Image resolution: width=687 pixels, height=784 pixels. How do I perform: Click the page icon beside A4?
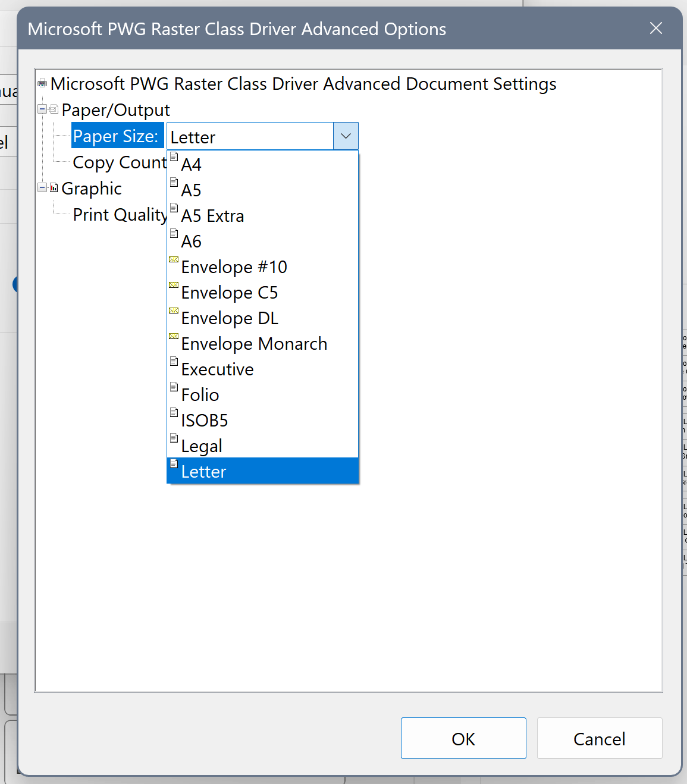[x=174, y=157]
